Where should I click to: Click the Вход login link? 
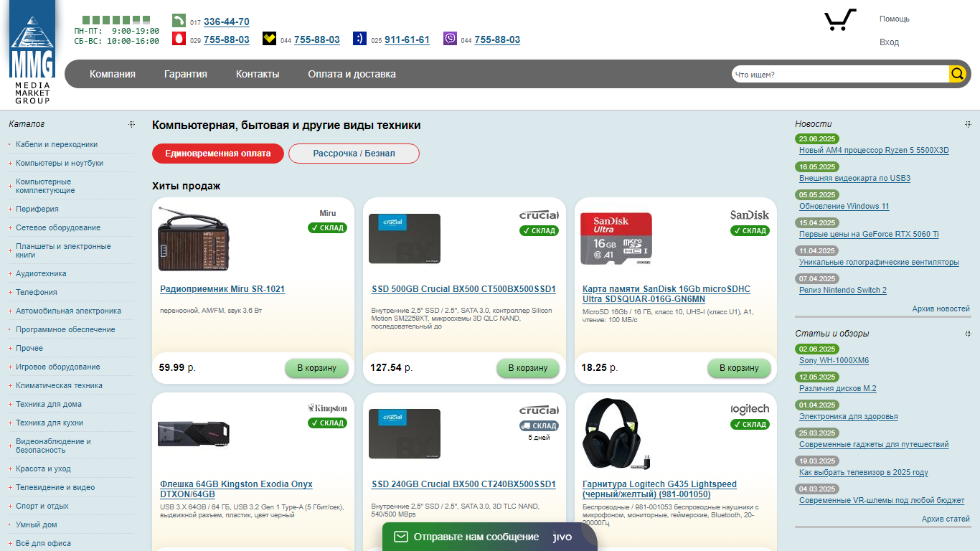click(x=889, y=42)
